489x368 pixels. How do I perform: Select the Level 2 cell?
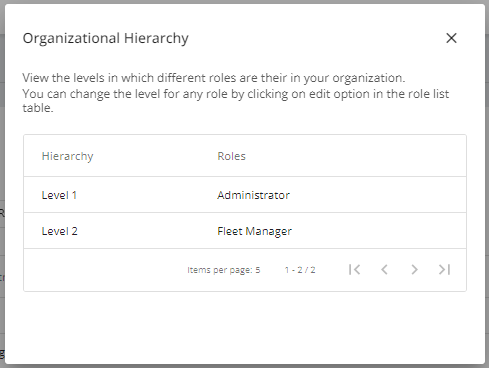(59, 231)
